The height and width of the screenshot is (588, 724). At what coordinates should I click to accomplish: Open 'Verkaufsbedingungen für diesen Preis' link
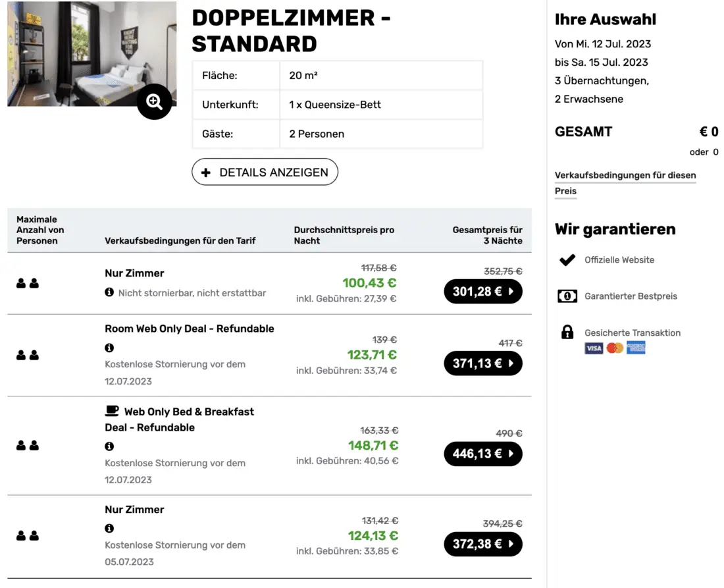pyautogui.click(x=625, y=175)
